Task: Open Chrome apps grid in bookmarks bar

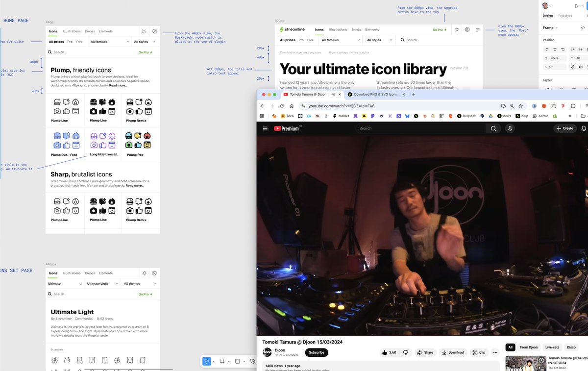Action: pos(262,116)
